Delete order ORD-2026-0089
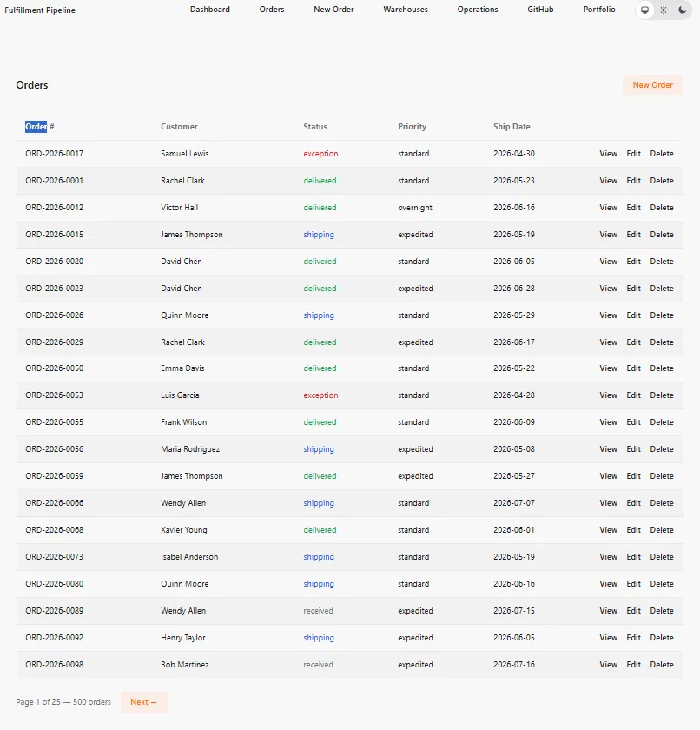 [662, 611]
